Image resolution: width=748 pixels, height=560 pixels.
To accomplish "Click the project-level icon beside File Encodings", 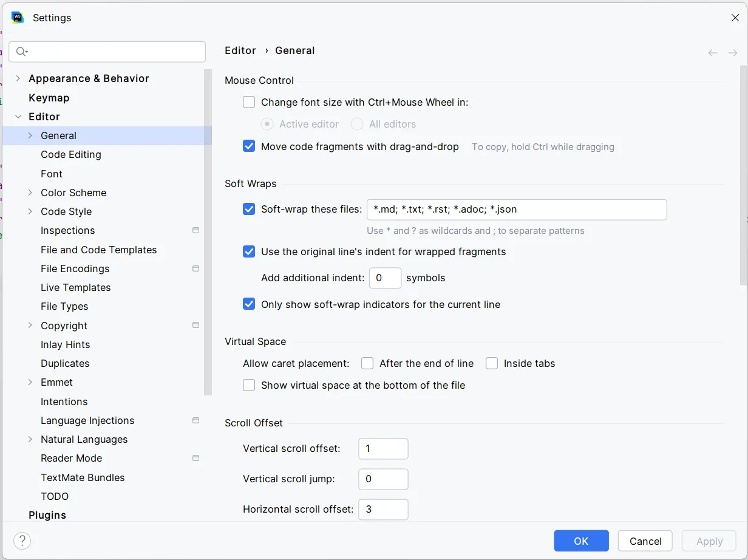I will 195,268.
